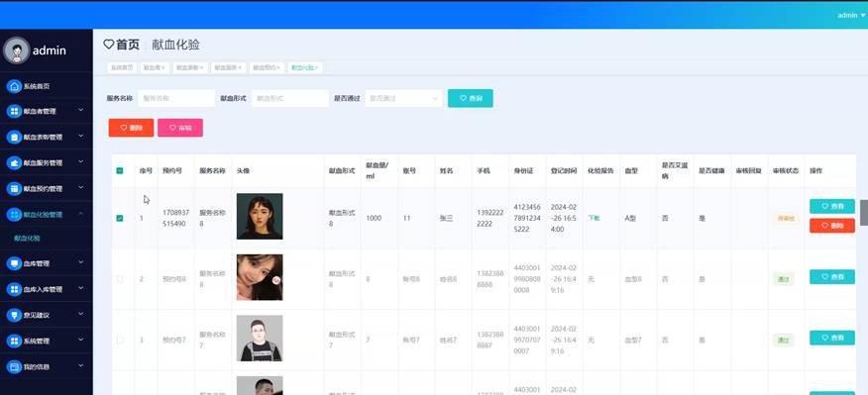Image resolution: width=868 pixels, height=395 pixels.
Task: Close the 献血表彰 tab with its x
Action: 201,67
